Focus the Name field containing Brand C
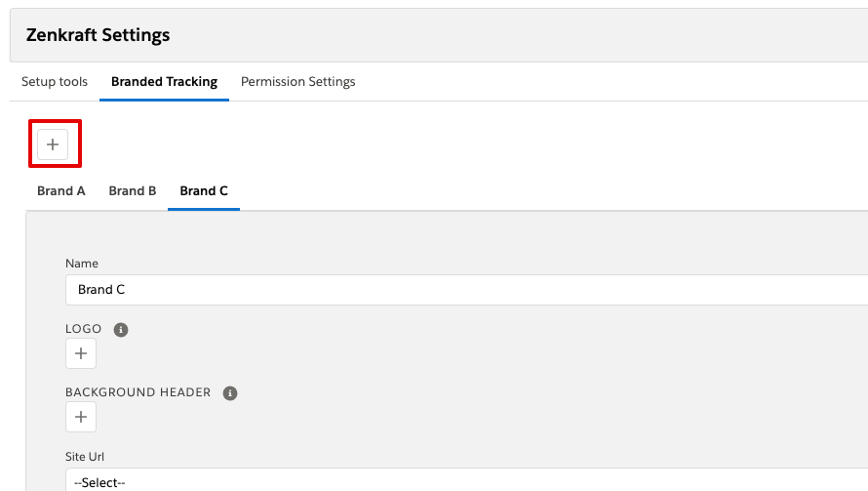The height and width of the screenshot is (491, 868). click(466, 290)
